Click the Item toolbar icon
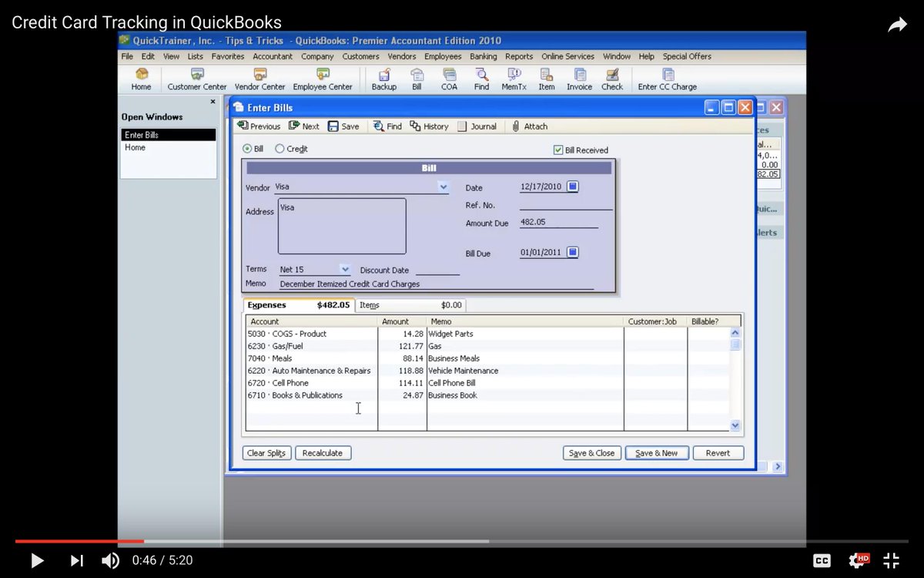Viewport: 924px width, 578px height. point(547,79)
